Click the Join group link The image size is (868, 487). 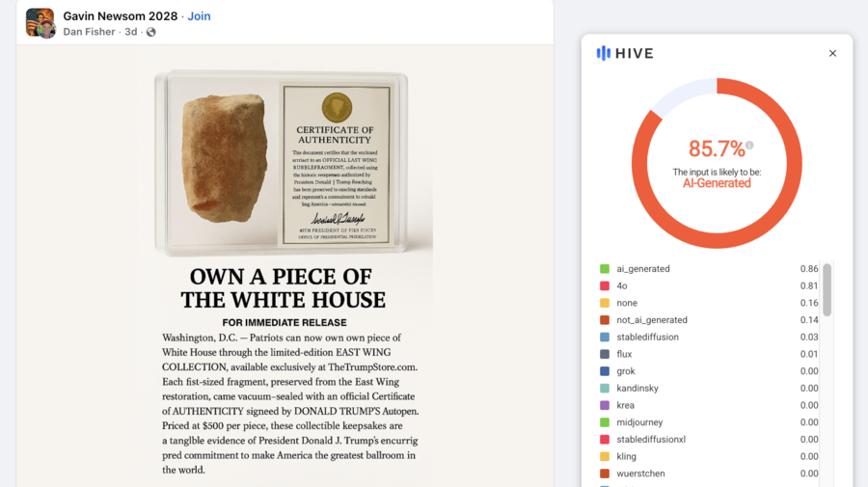click(x=199, y=16)
